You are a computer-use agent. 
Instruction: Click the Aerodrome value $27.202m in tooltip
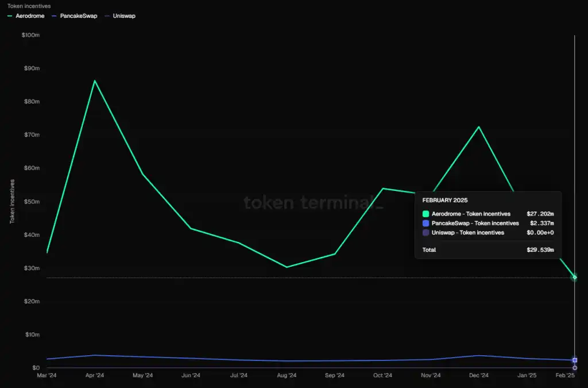tap(540, 214)
